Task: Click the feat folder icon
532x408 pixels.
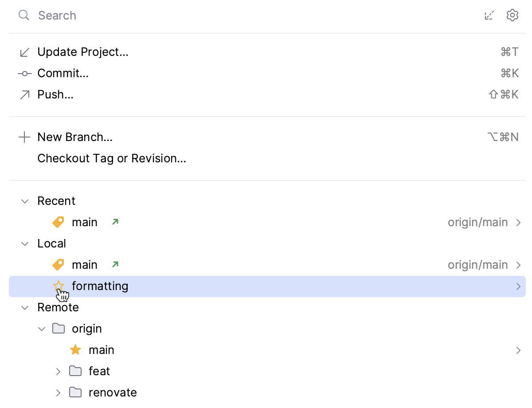Action: pyautogui.click(x=75, y=372)
